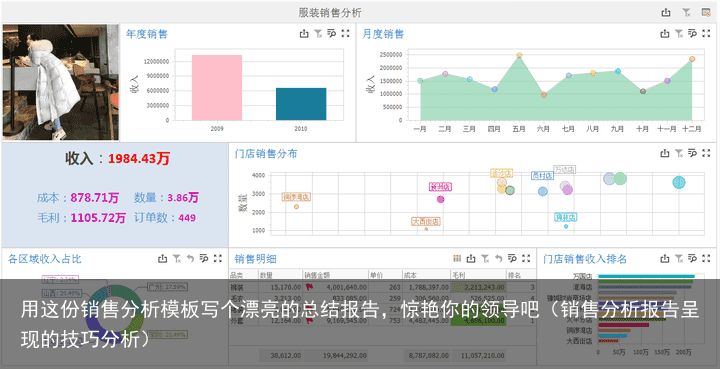Select the blue 2010 bar

click(x=301, y=104)
